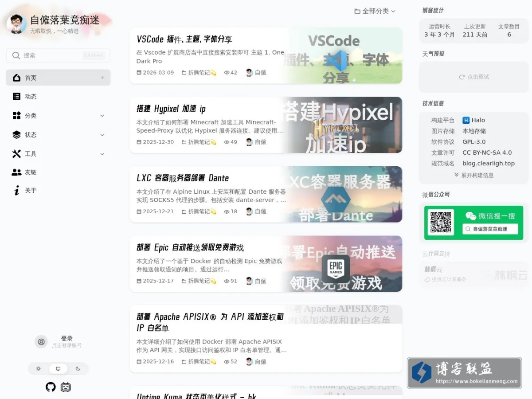Click the blog author avatar logo
The image size is (532, 399).
17,23
